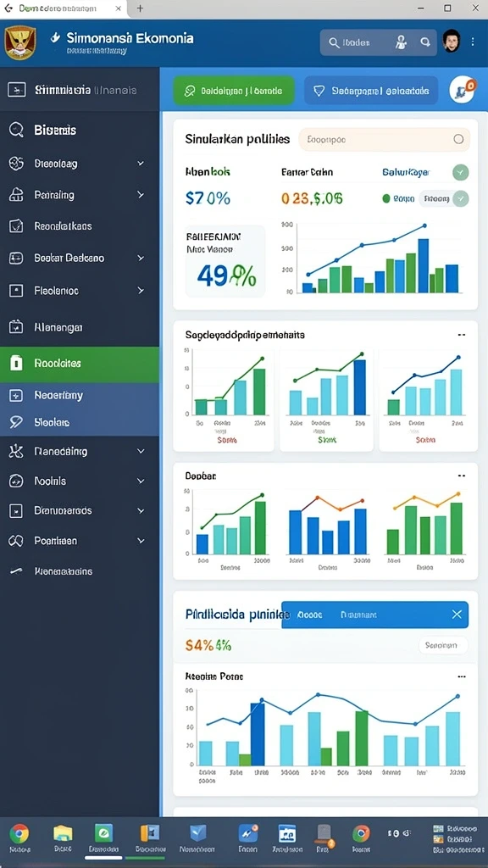488x868 pixels.
Task: Expand the Bsokar Deskano sidebar chevron
Action: [141, 258]
